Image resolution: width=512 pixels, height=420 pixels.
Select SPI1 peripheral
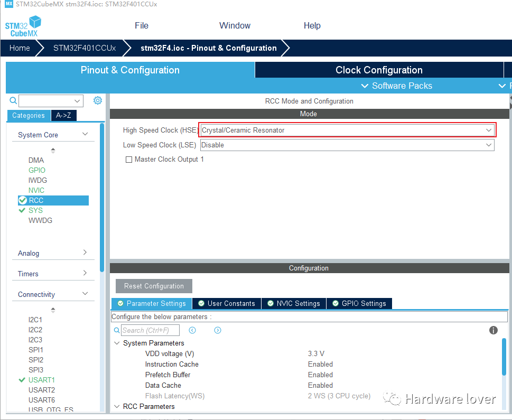click(35, 350)
